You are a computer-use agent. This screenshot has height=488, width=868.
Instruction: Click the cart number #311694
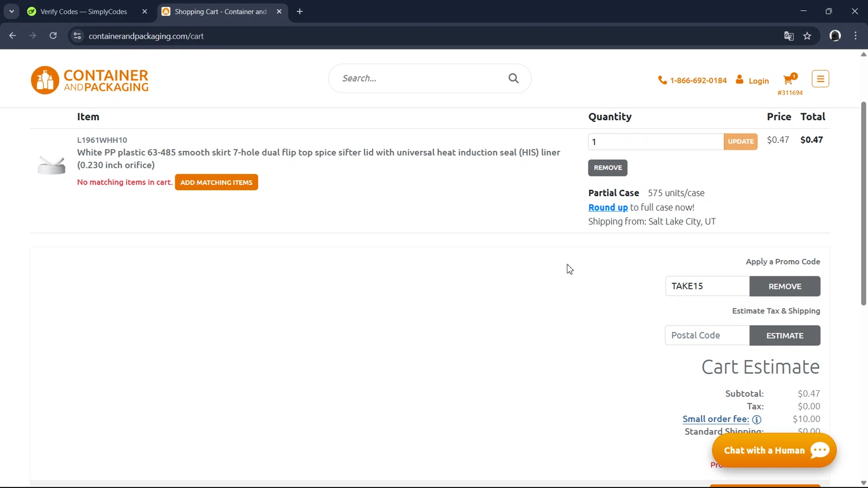click(790, 93)
